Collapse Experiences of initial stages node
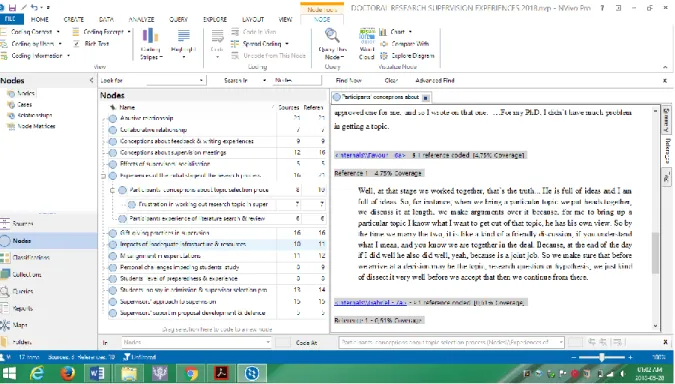 (x=103, y=176)
